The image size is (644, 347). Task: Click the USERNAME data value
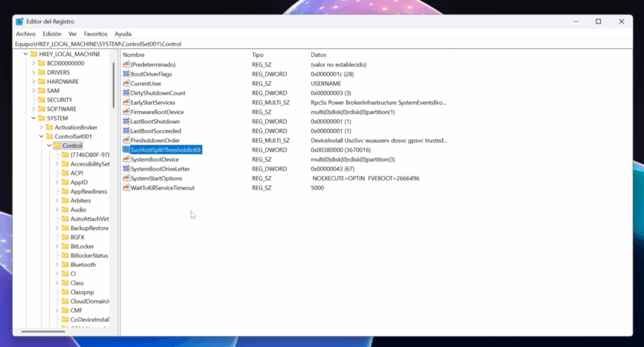[326, 84]
